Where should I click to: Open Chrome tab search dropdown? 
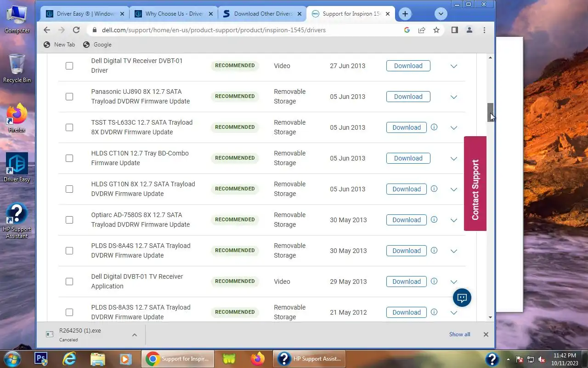pyautogui.click(x=441, y=14)
